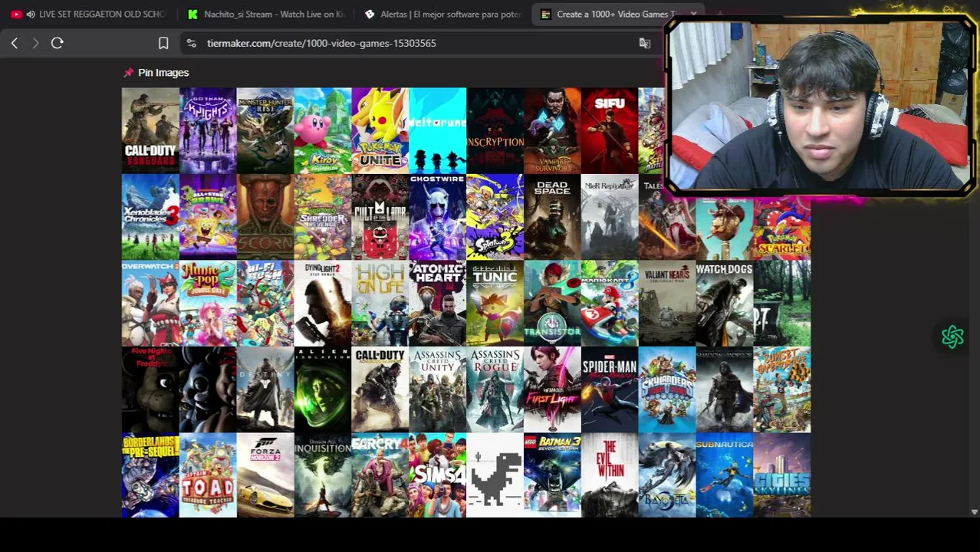Select the Call of Duty Vanguard cover
The height and width of the screenshot is (552, 980).
[x=150, y=130]
